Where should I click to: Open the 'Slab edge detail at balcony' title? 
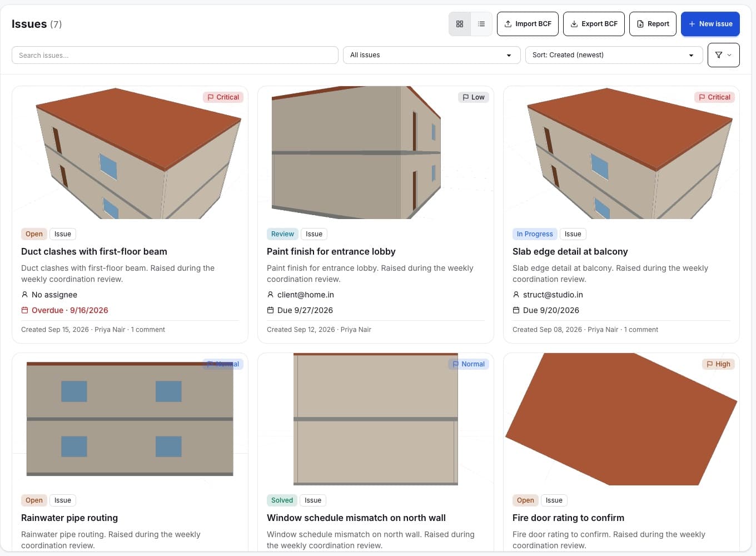[x=570, y=251]
